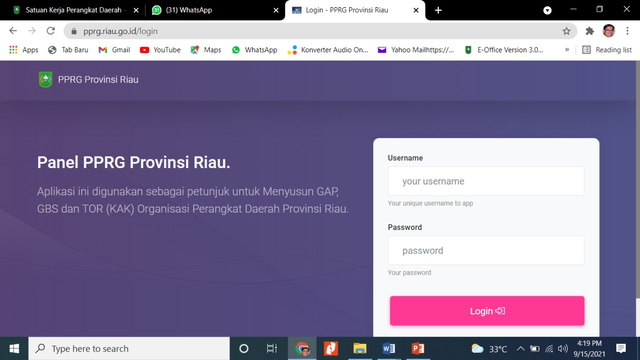Open tab search dropdown arrow
Viewport: 640px width, 360px height.
click(547, 10)
